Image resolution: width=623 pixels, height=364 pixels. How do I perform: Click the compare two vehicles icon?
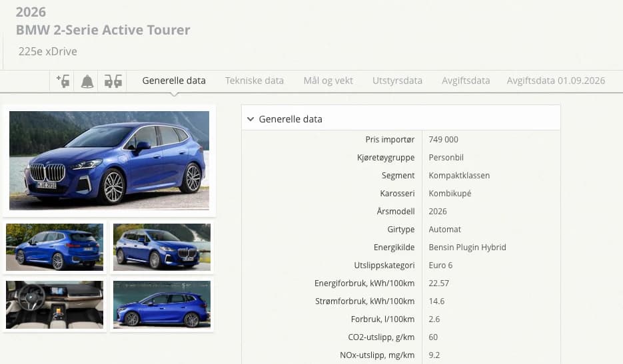tap(113, 81)
